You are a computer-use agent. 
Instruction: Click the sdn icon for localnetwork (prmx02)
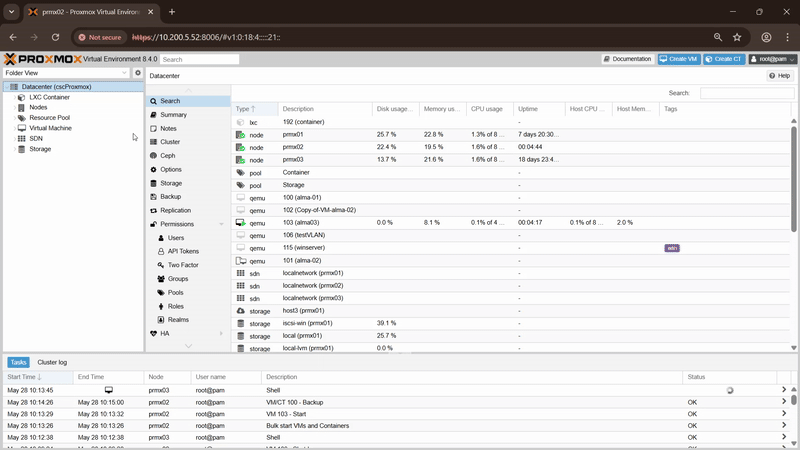click(240, 286)
